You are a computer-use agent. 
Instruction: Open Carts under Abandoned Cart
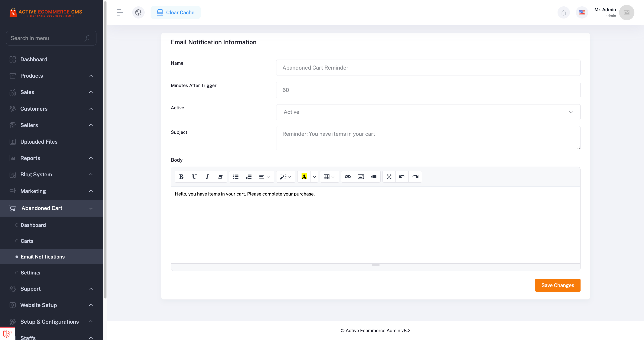pyautogui.click(x=27, y=241)
